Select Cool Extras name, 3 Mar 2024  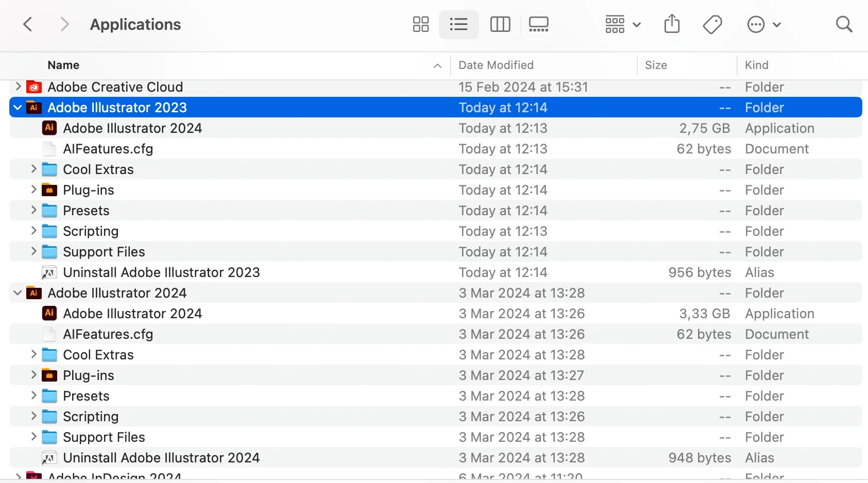click(x=98, y=355)
